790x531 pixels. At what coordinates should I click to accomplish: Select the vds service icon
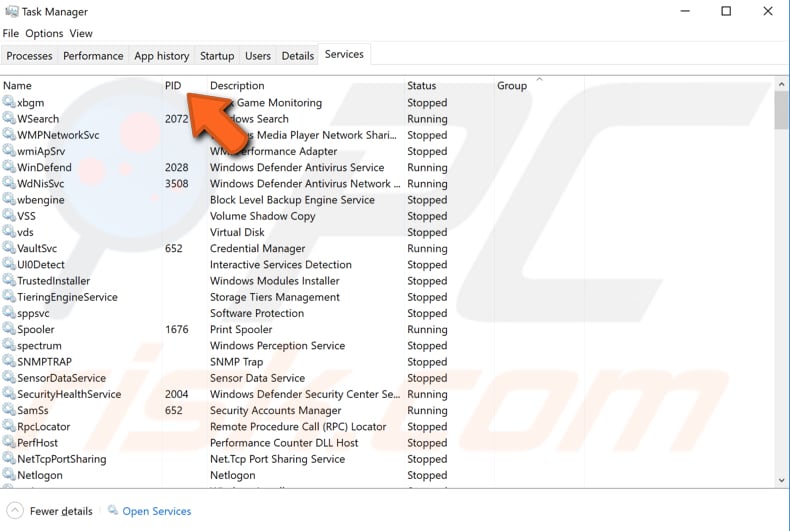9,231
